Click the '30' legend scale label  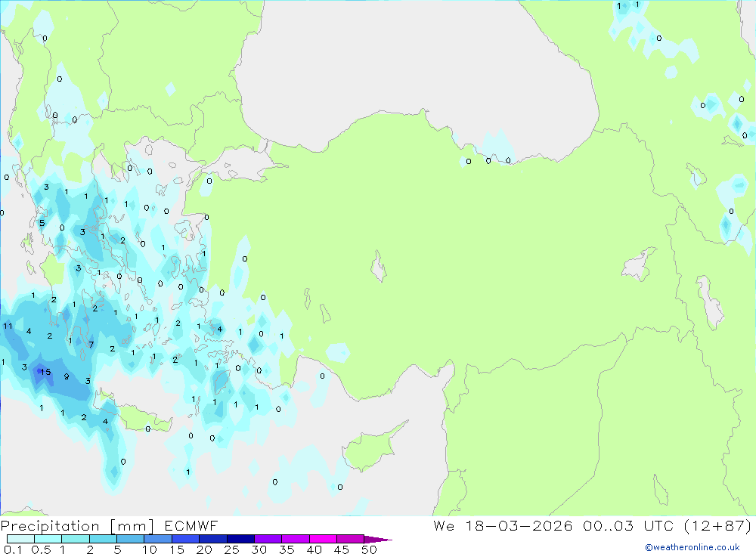pyautogui.click(x=259, y=549)
